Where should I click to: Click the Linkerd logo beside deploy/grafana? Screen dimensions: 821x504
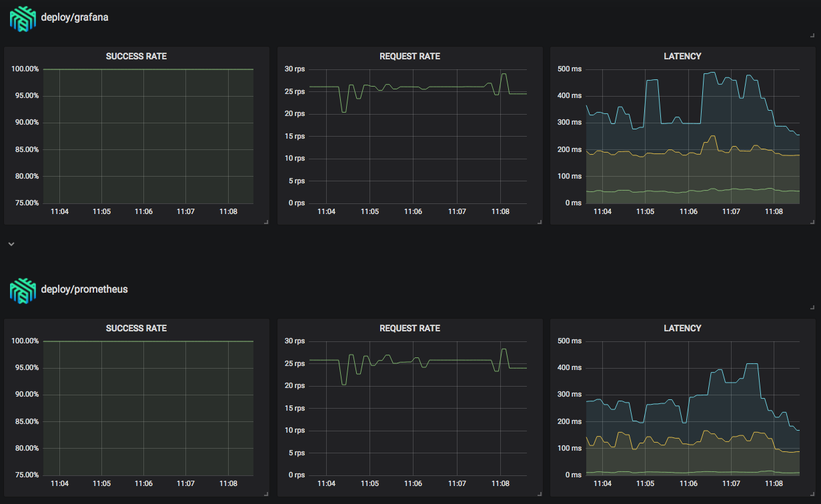pyautogui.click(x=21, y=17)
